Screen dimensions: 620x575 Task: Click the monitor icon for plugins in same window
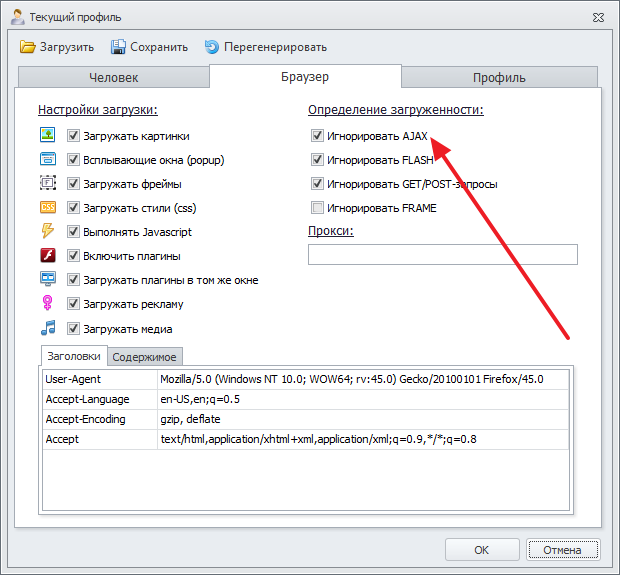click(x=48, y=279)
